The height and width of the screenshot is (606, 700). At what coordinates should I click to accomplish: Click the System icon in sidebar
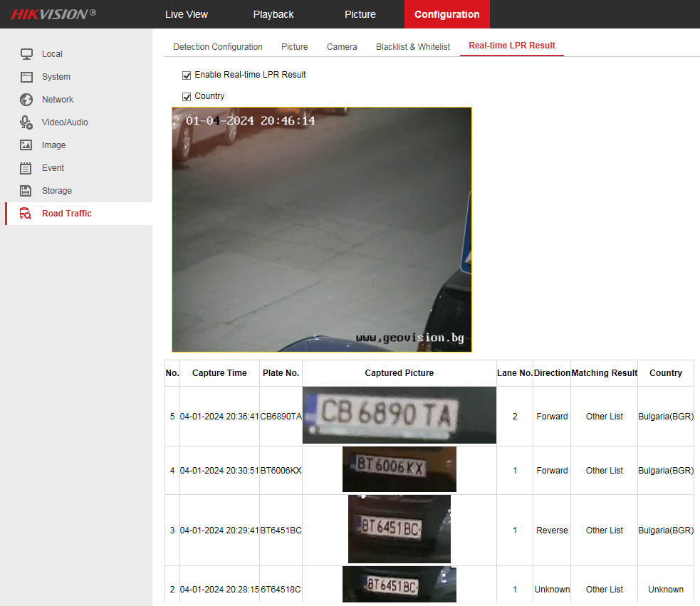(26, 77)
